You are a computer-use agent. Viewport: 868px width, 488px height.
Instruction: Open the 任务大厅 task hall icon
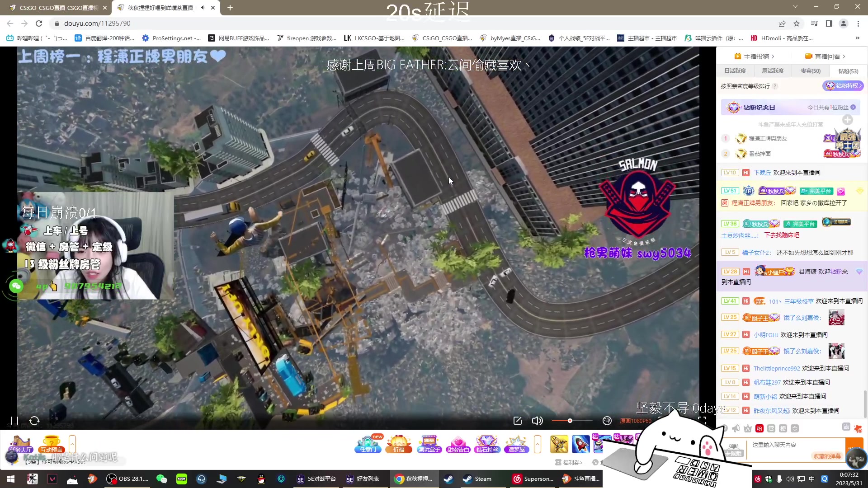point(21,444)
